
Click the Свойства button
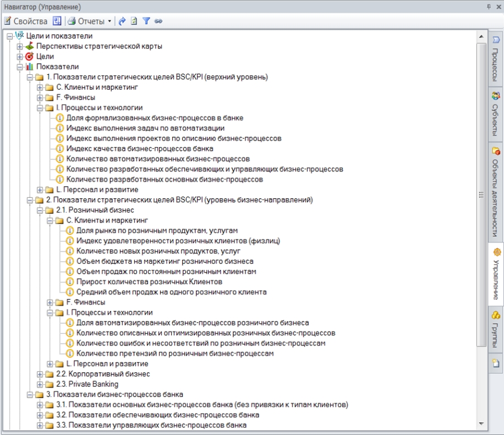click(x=25, y=21)
